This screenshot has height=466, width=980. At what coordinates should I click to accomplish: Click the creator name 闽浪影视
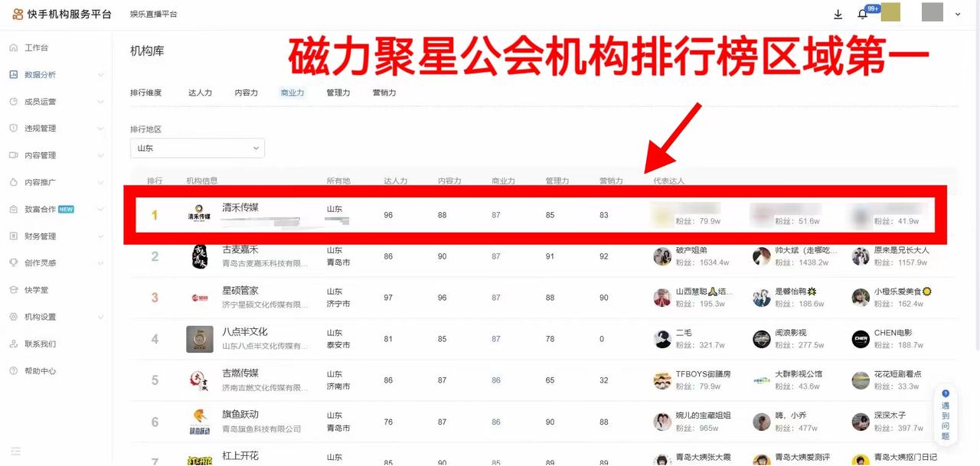(x=791, y=333)
